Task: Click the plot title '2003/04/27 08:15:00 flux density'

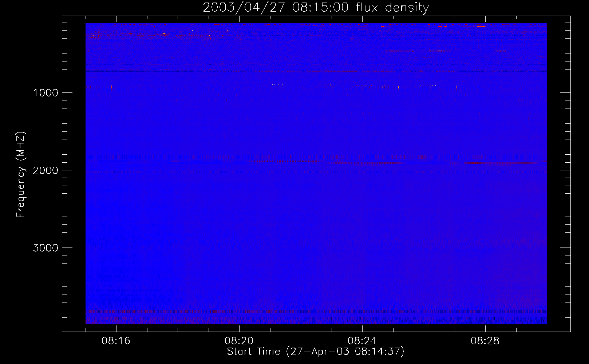Action: click(316, 8)
